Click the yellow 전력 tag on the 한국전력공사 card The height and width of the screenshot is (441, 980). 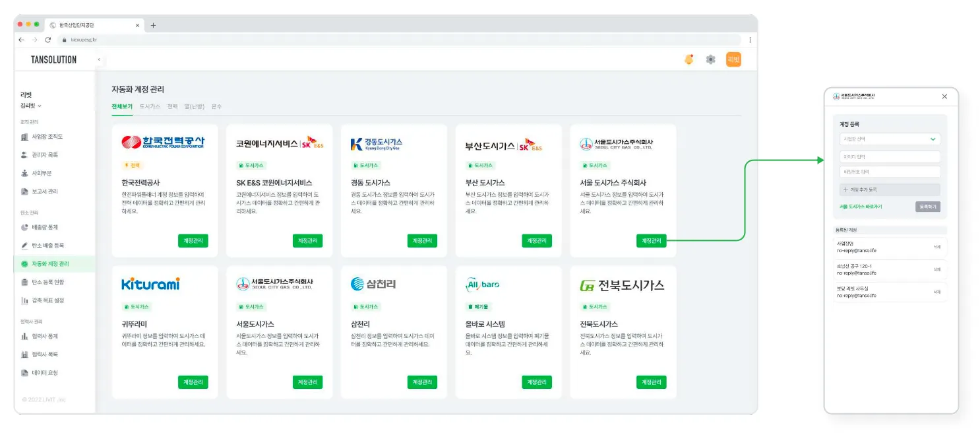coord(133,166)
